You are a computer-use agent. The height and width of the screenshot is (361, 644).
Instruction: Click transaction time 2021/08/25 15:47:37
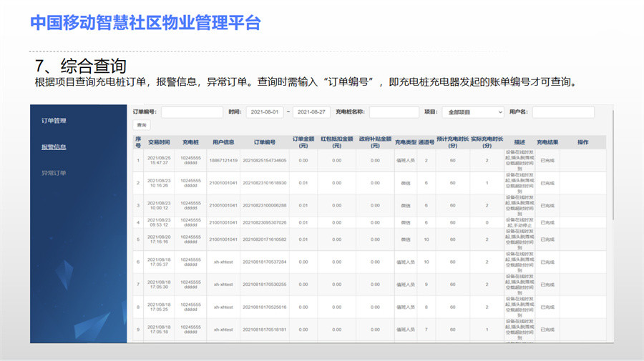[x=159, y=160]
